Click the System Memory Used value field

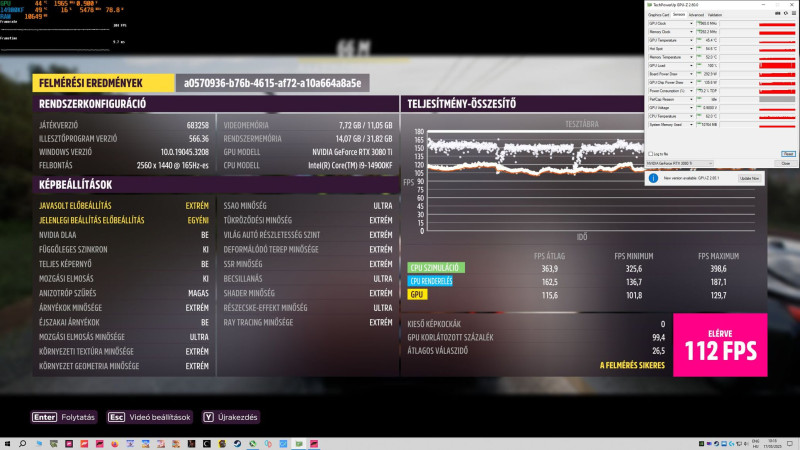click(707, 124)
